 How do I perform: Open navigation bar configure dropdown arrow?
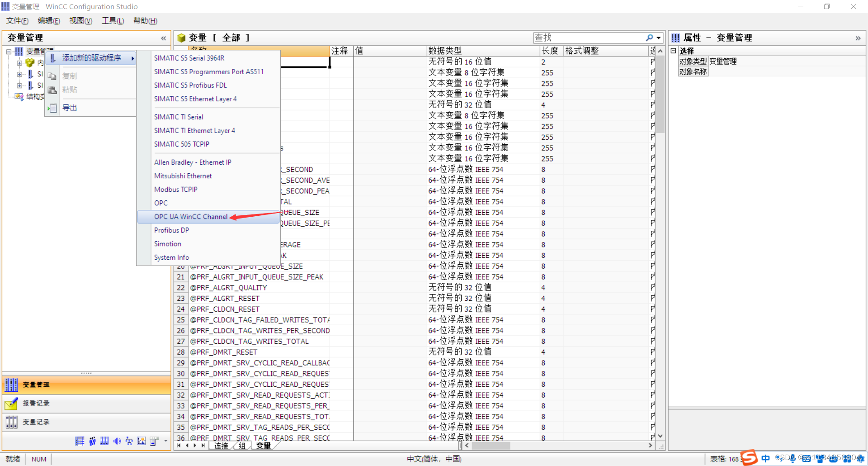click(165, 441)
